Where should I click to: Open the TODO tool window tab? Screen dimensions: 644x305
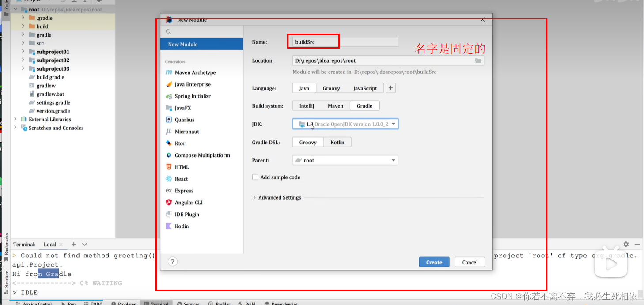[93, 304]
